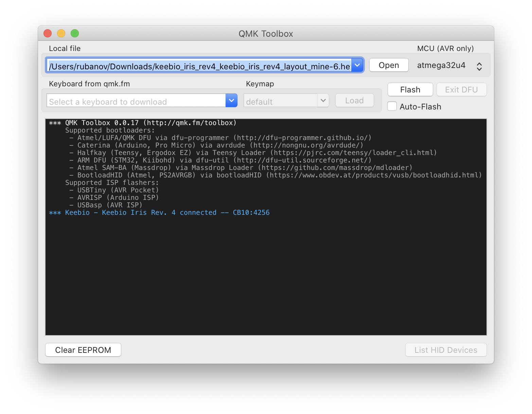Click the ARM DFU dfu-util log line
The width and height of the screenshot is (532, 414).
220,160
